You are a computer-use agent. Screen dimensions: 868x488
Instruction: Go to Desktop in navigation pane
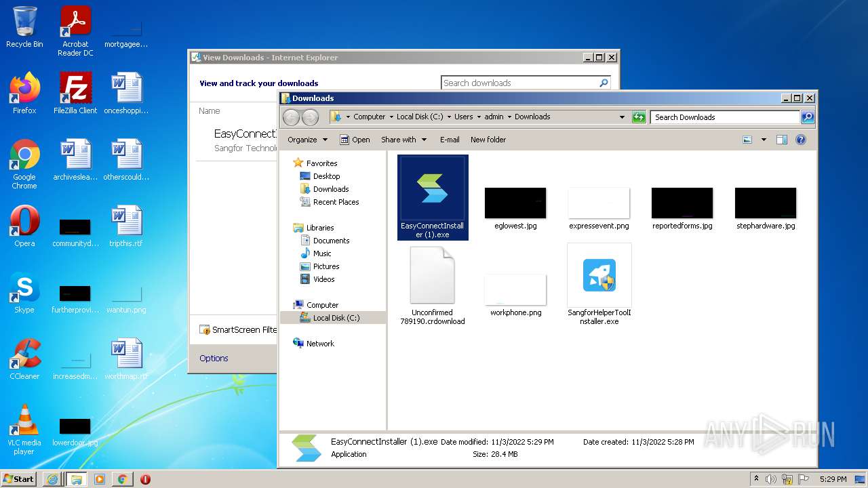pyautogui.click(x=326, y=176)
